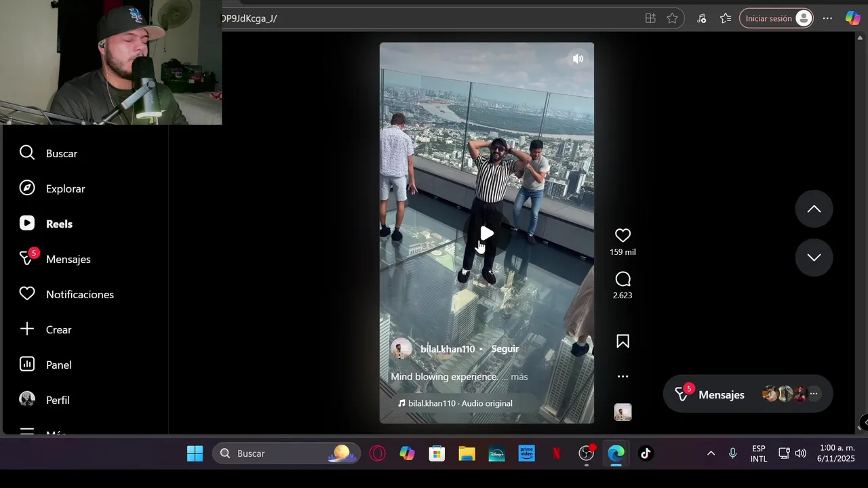Open ESP INTL language switcher
868x488 pixels.
coord(759,453)
